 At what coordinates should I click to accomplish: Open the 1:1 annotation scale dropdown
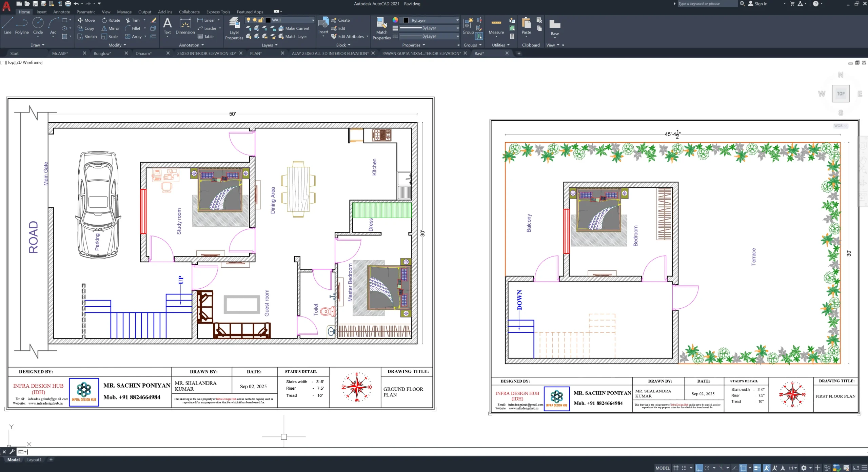coord(793,468)
